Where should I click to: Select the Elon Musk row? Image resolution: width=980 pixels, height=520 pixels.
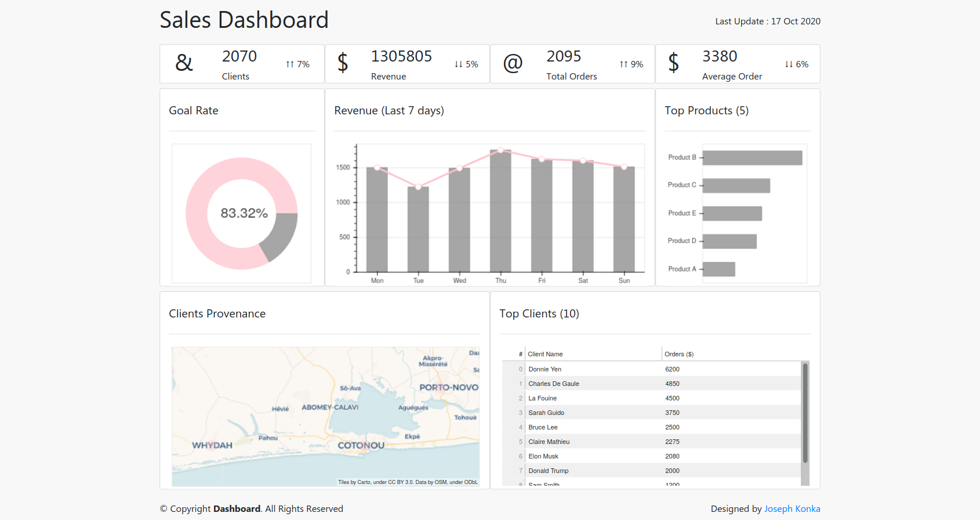coord(651,456)
